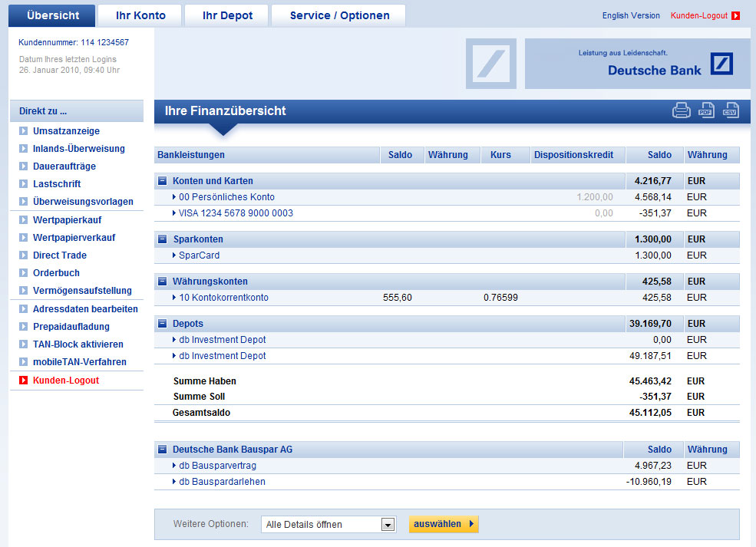Select the Lastschrift sidebar link
The width and height of the screenshot is (756, 547).
click(x=57, y=183)
